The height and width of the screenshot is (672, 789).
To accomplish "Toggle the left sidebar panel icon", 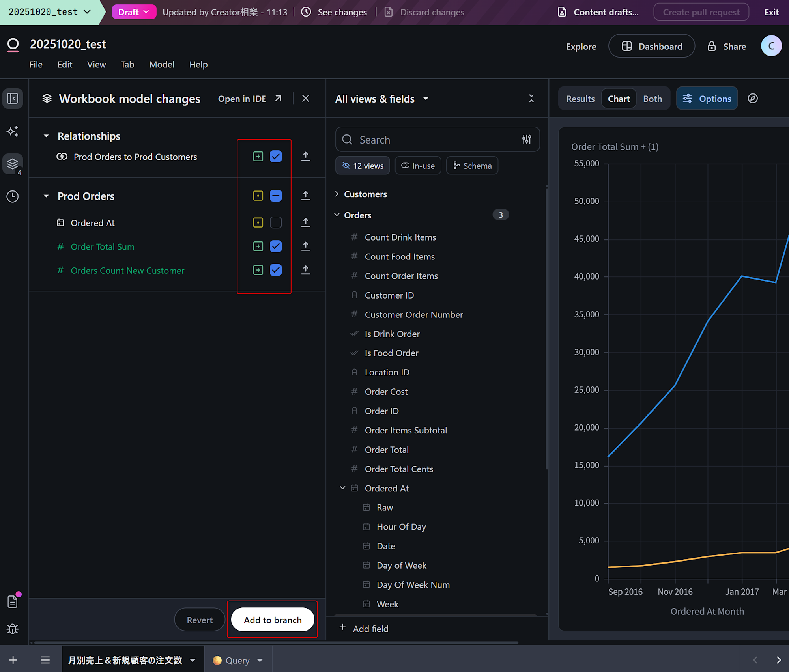I will [x=13, y=99].
